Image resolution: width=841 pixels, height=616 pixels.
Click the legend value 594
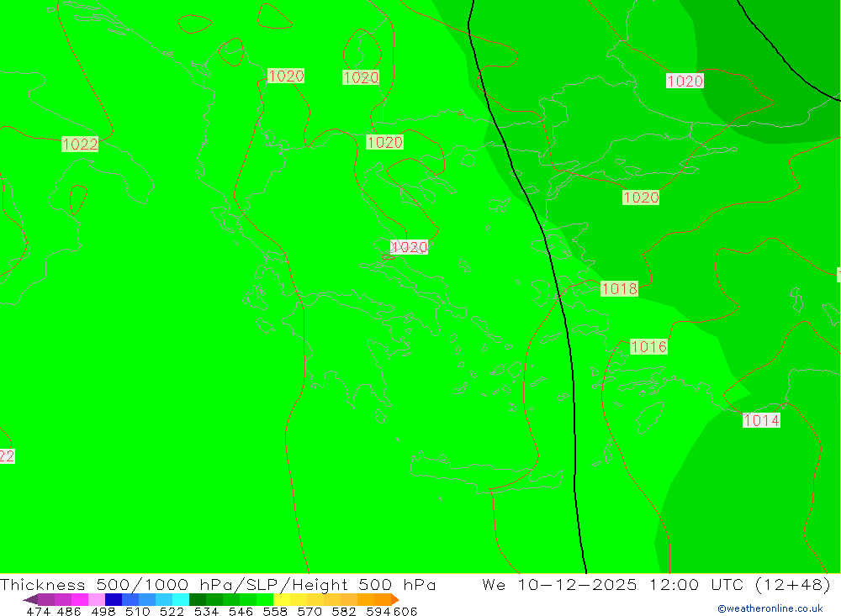[x=378, y=612]
